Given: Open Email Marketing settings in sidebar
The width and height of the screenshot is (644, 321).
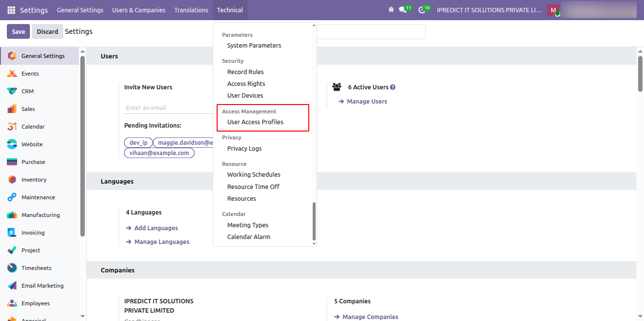Looking at the screenshot, I should click(x=39, y=286).
